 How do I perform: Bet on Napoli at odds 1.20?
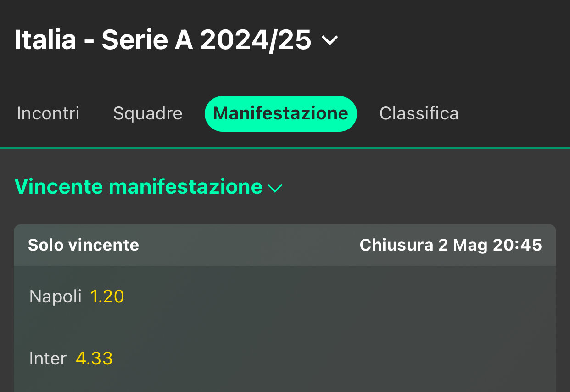point(107,297)
